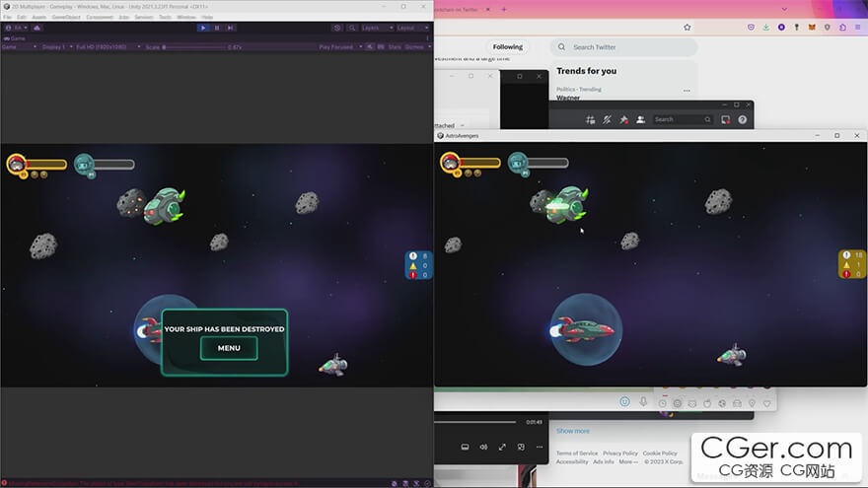Click browser Extensions puzzle icon
Viewport: 868px width, 488px height.
coord(842,28)
